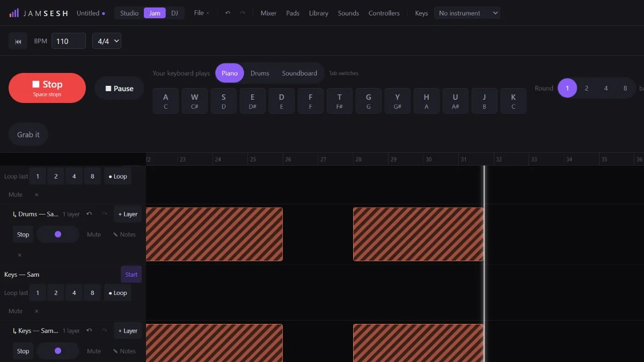
Task: Click the undo arrow in top toolbar
Action: tap(228, 13)
